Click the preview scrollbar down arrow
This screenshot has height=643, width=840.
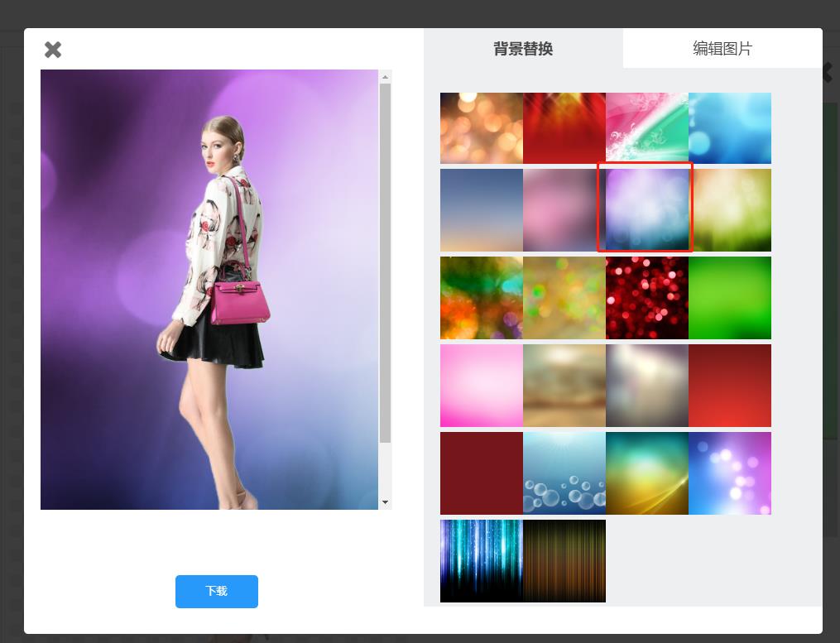[385, 502]
